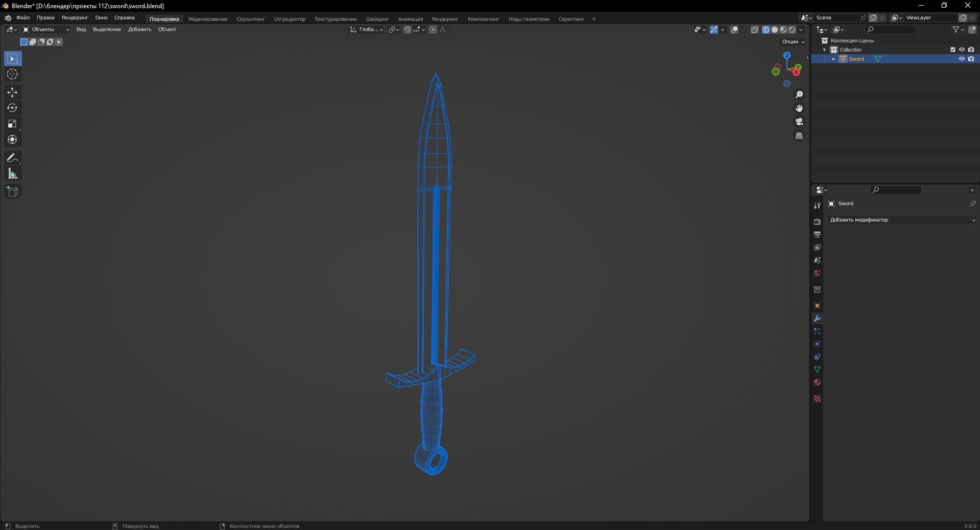This screenshot has width=980, height=530.
Task: Switch to rendered shading mode
Action: tap(792, 30)
